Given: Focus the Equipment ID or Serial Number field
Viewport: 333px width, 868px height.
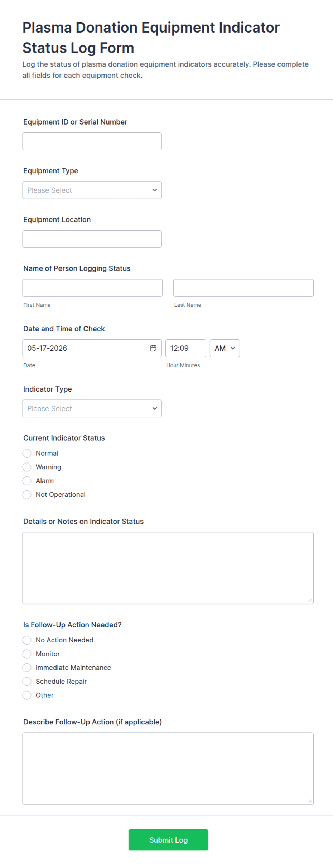Looking at the screenshot, I should pos(92,141).
